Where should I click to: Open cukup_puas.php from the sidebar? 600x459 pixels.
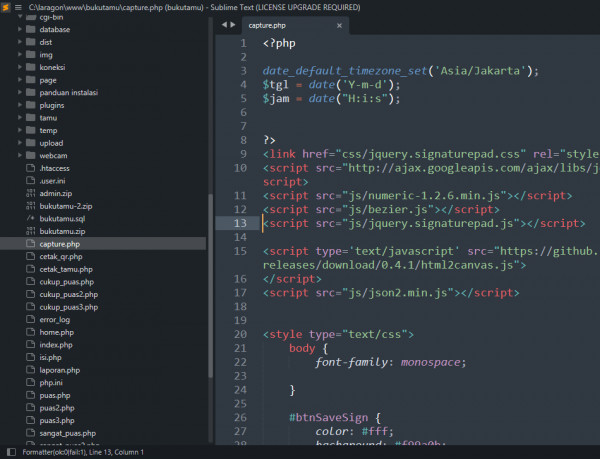pyautogui.click(x=67, y=282)
